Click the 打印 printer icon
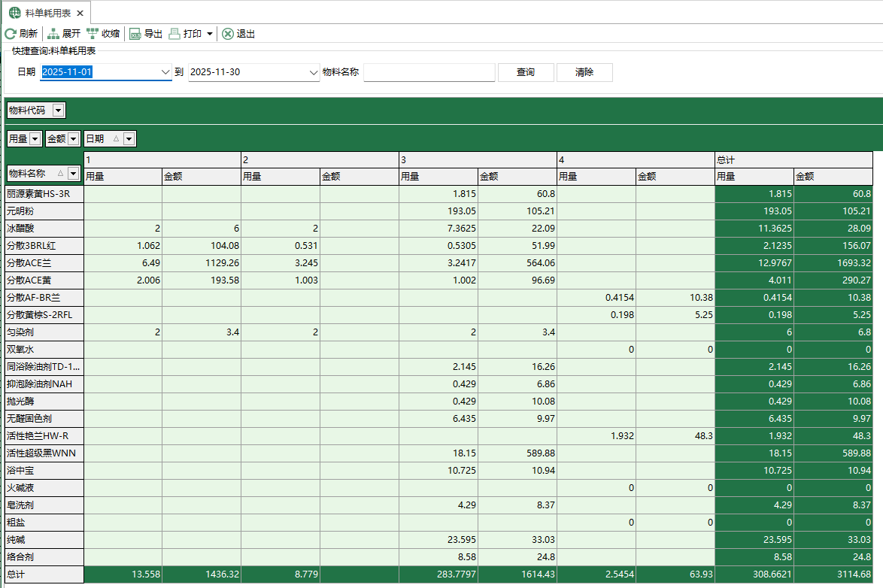The width and height of the screenshot is (883, 588). click(174, 34)
